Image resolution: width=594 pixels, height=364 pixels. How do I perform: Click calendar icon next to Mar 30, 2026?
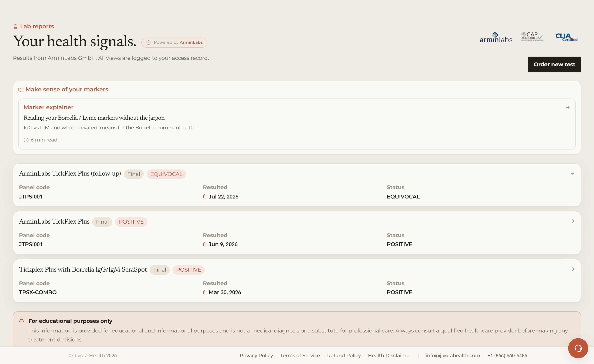point(205,292)
